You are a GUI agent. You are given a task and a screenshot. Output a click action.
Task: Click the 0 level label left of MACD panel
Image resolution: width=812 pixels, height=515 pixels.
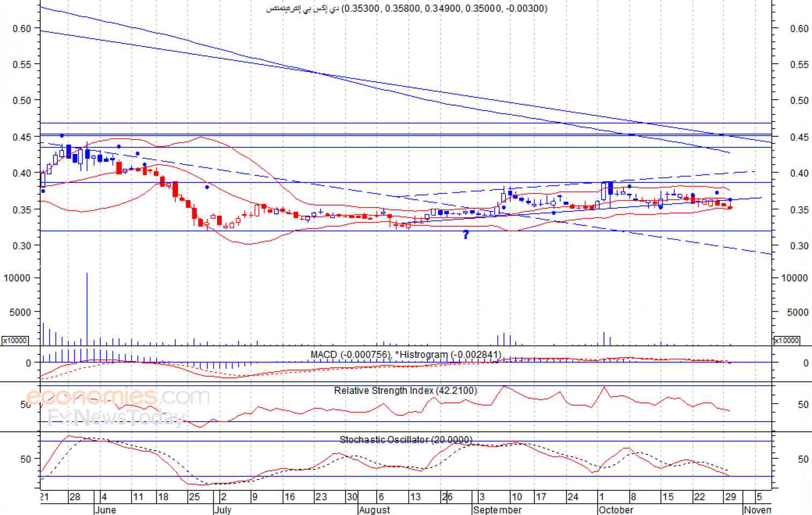coord(28,363)
